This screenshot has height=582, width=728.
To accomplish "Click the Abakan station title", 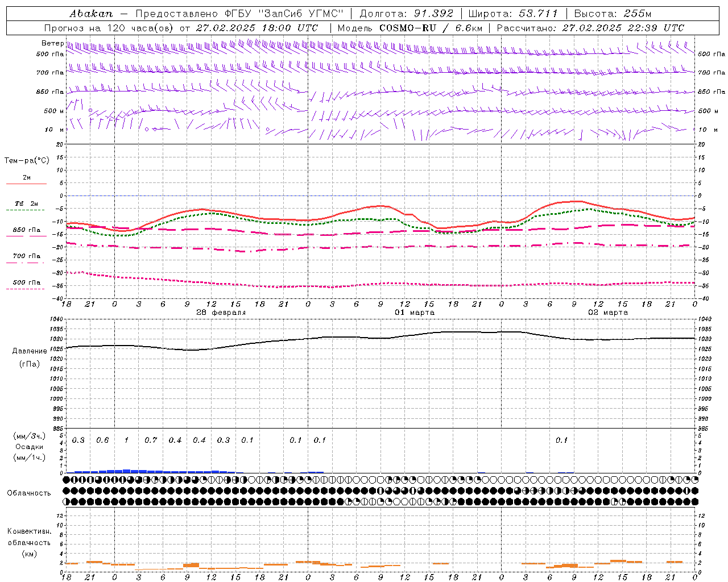I will coord(91,14).
